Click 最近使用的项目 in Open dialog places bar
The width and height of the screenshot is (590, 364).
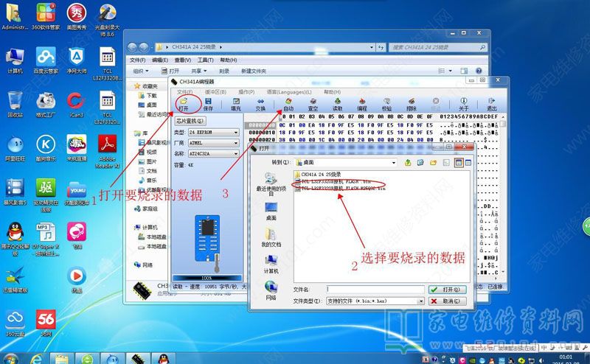[x=271, y=183]
